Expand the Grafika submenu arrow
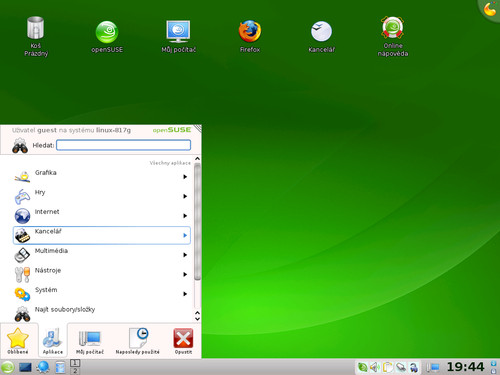The height and width of the screenshot is (375, 500). click(185, 177)
